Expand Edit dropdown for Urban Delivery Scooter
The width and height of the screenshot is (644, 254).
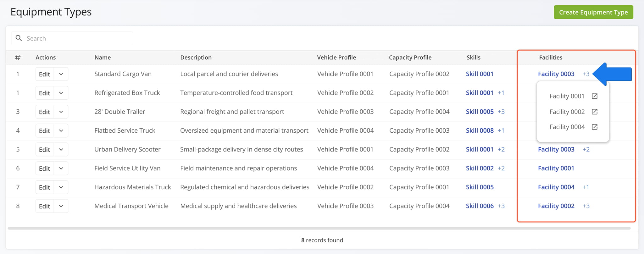coord(61,150)
